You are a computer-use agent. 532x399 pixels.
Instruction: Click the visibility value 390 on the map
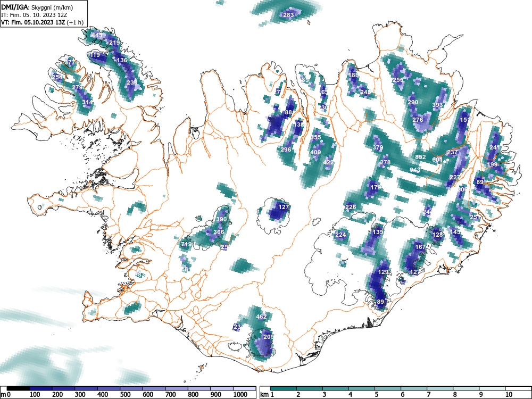(221, 219)
